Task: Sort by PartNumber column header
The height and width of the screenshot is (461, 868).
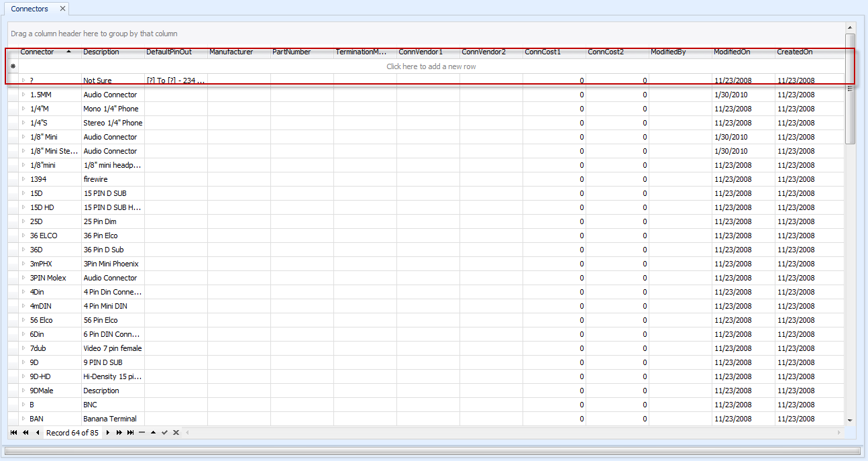Action: [302, 52]
